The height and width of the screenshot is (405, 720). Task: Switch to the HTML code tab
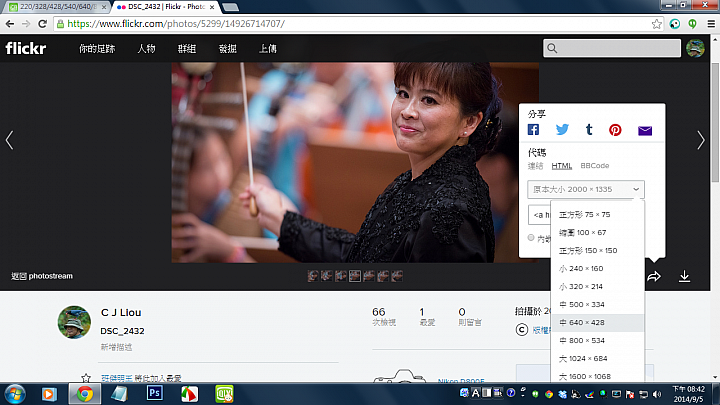562,166
